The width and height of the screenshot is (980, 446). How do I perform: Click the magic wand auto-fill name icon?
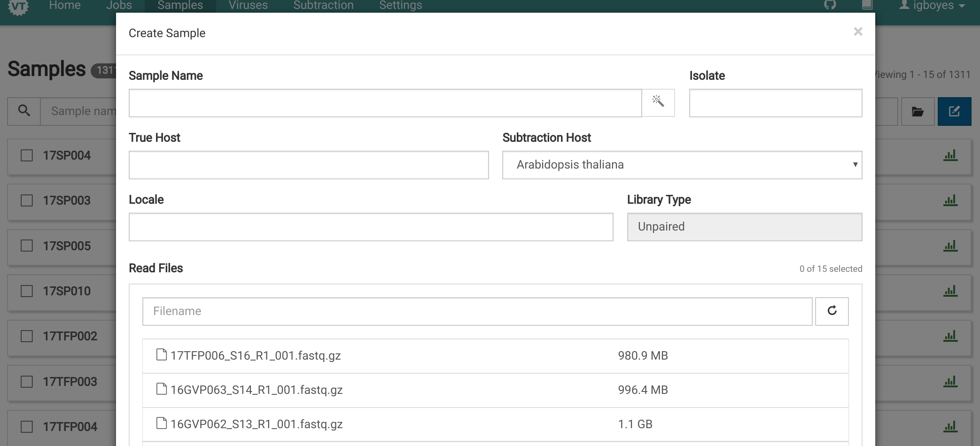point(658,101)
